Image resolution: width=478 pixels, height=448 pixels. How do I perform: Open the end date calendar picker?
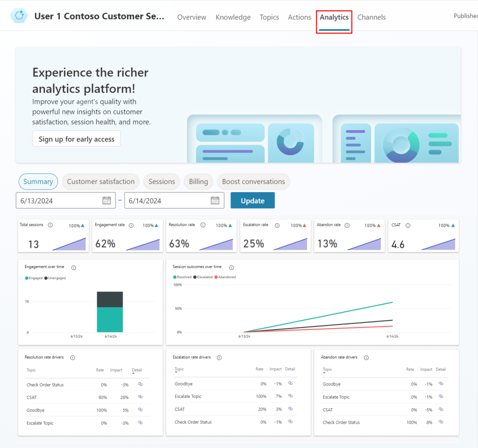216,200
